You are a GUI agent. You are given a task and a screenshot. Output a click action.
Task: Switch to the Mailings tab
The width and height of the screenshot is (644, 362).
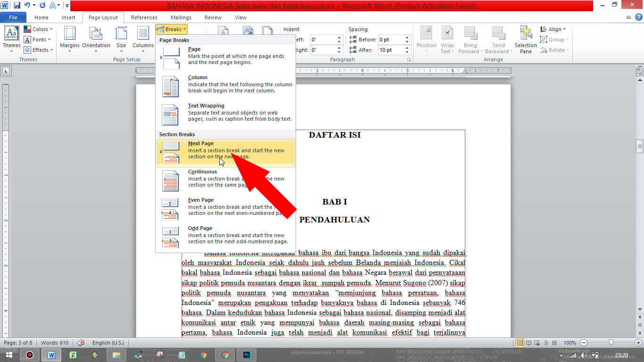coord(181,17)
